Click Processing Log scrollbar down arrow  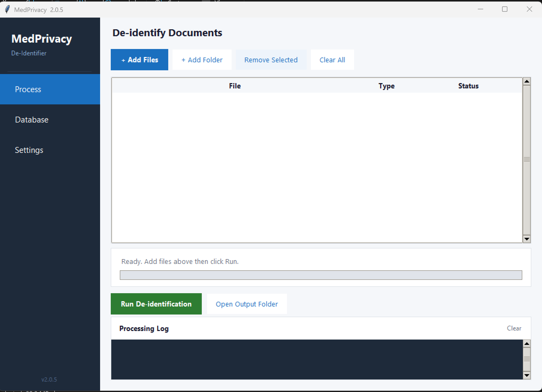click(527, 375)
